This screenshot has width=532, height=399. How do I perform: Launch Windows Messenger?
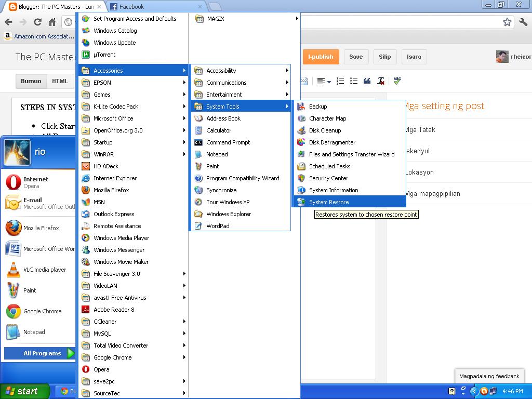point(134,250)
